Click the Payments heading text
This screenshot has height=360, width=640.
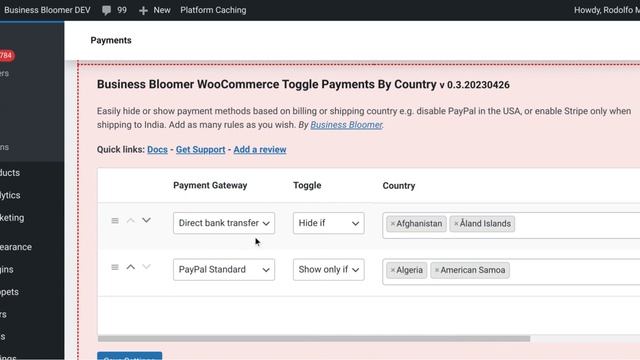[111, 40]
